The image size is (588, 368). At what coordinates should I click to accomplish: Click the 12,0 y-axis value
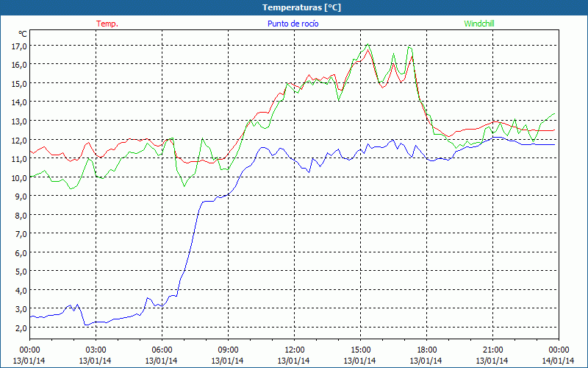(19, 140)
